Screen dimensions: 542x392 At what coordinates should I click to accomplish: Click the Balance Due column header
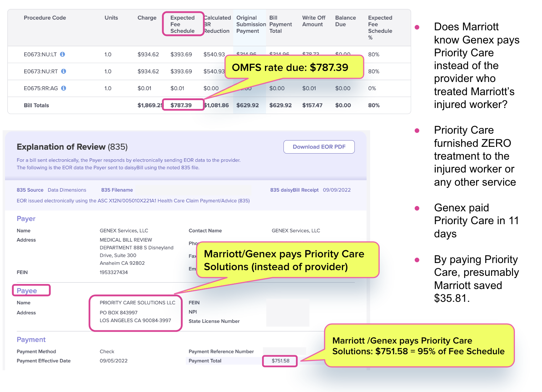[x=346, y=21]
